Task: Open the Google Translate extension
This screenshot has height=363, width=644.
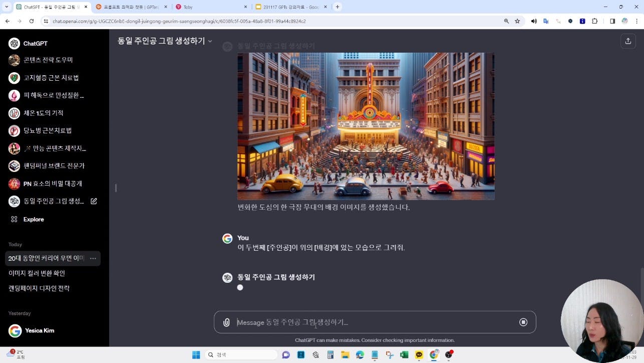Action: pos(546,21)
